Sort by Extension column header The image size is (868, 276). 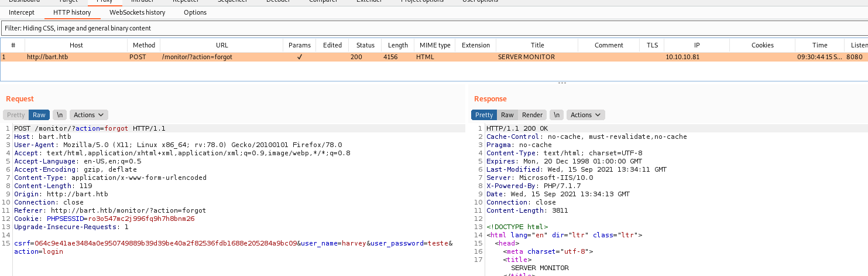point(476,45)
